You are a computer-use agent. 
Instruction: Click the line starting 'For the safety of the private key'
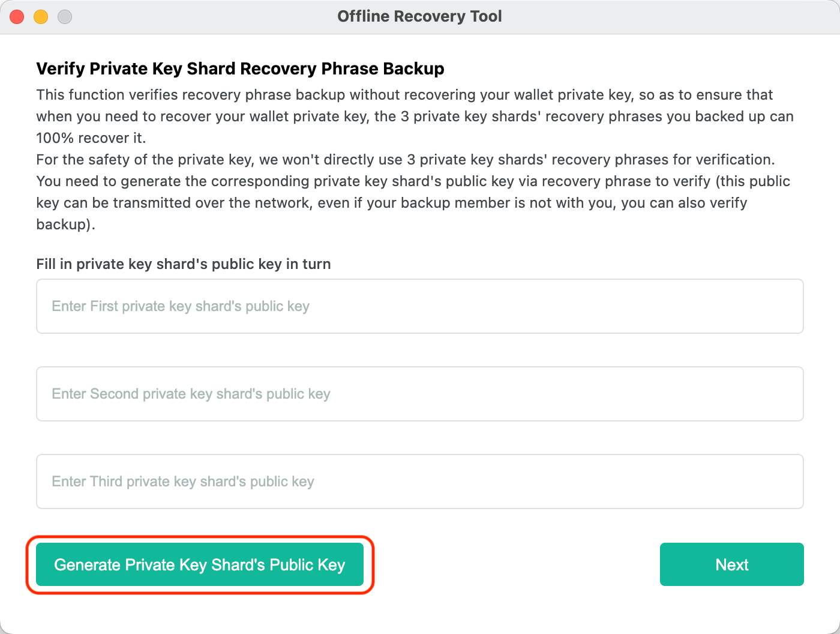406,160
